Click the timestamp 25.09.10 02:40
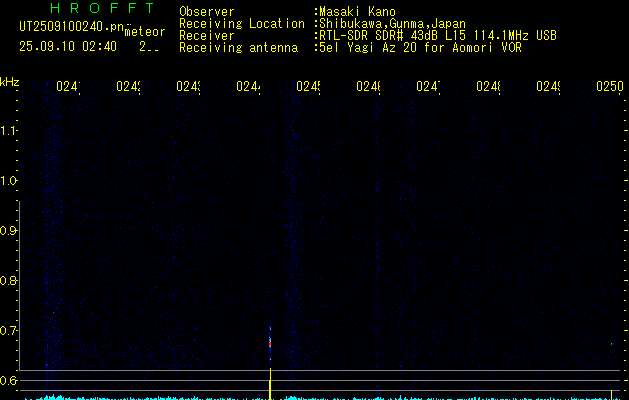Image resolution: width=629 pixels, height=400 pixels. pyautogui.click(x=68, y=46)
